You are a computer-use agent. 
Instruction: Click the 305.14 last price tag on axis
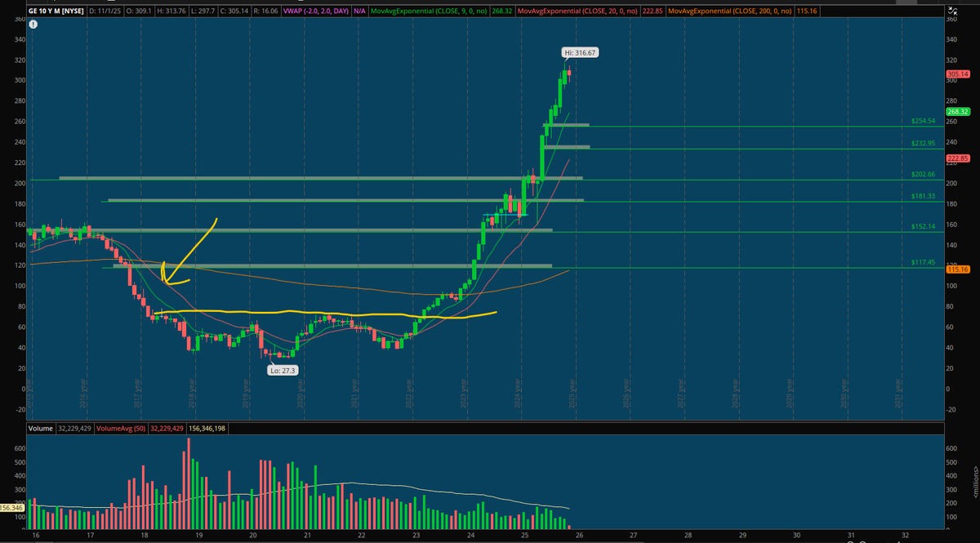[958, 74]
